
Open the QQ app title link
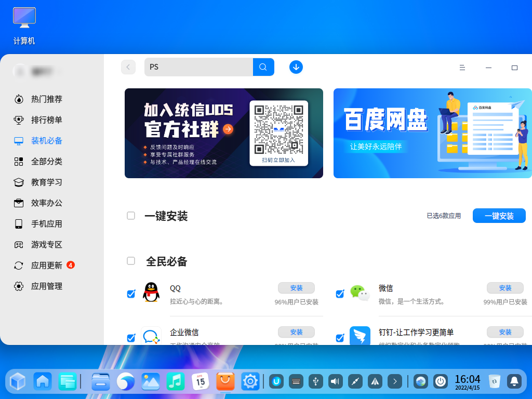point(176,288)
